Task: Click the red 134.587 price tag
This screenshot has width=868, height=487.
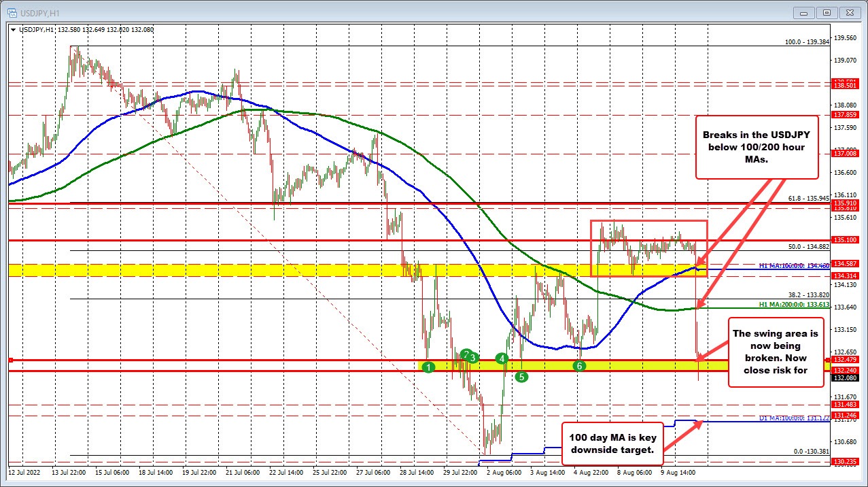Action: (x=844, y=263)
